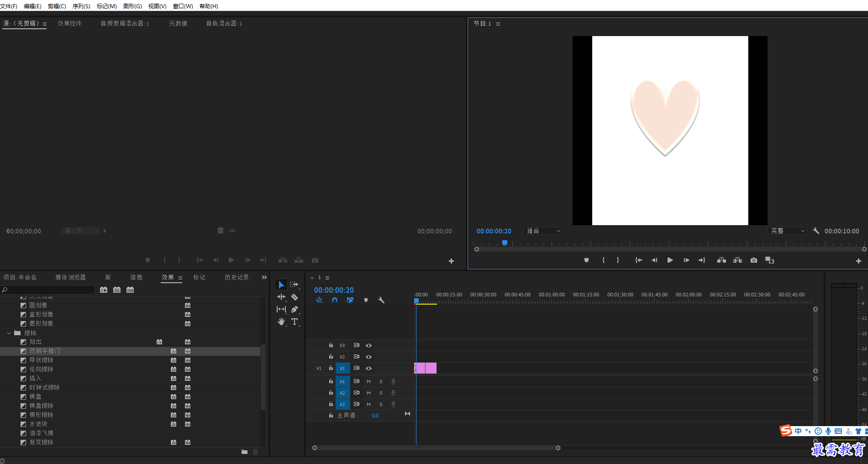Toggle V2 track output eye
The height and width of the screenshot is (464, 868).
point(368,357)
